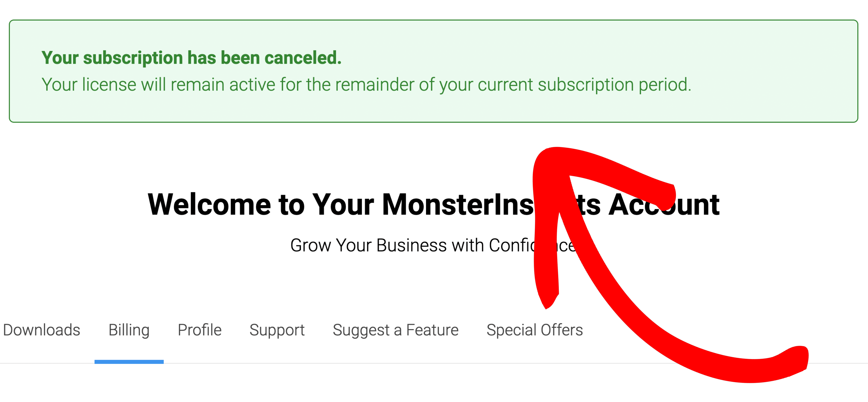Select the Billing tab
Screen dimensions: 868x402
(129, 330)
